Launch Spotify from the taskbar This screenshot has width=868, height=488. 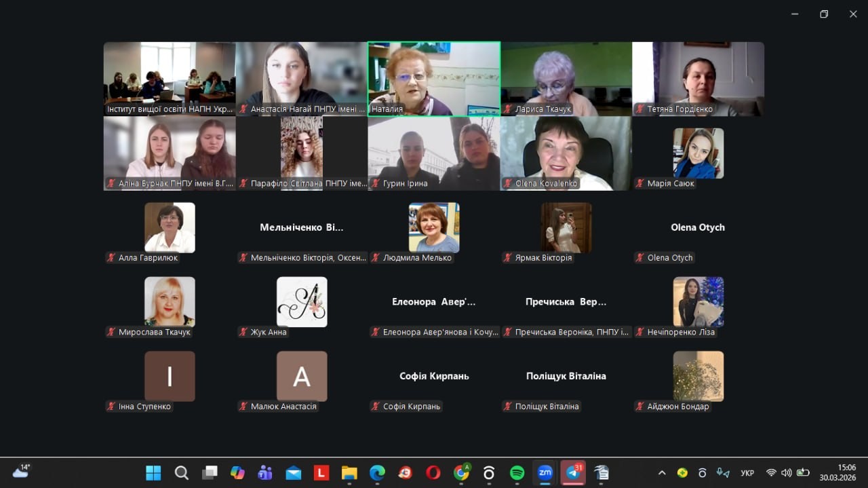tap(517, 473)
